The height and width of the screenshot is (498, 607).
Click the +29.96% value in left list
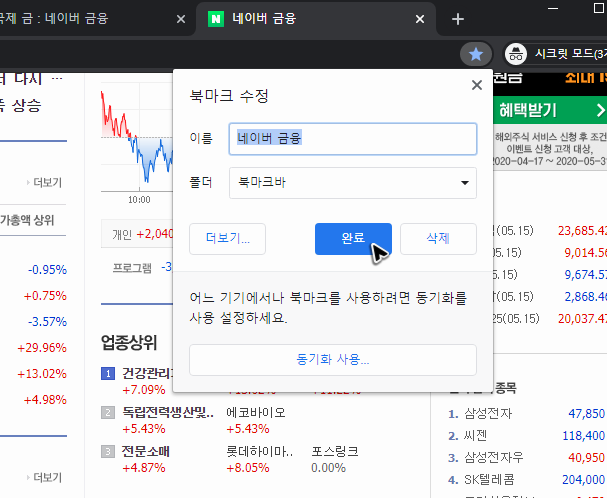tap(42, 348)
